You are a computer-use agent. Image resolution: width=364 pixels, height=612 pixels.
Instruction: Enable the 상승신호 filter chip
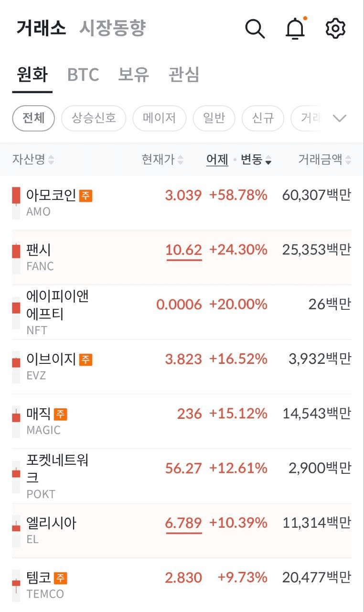click(x=94, y=118)
